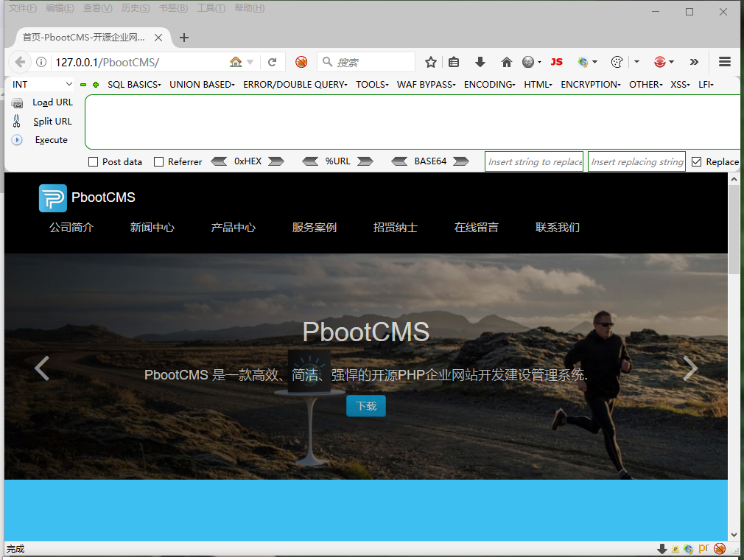The width and height of the screenshot is (744, 560).
Task: Click the PbootCMS logo icon
Action: pyautogui.click(x=52, y=198)
